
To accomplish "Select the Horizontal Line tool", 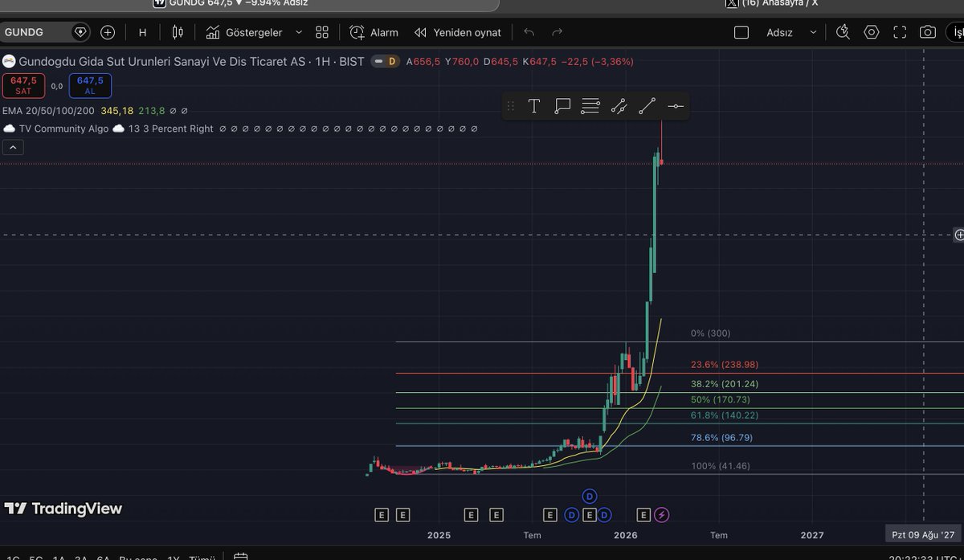I will pos(676,106).
